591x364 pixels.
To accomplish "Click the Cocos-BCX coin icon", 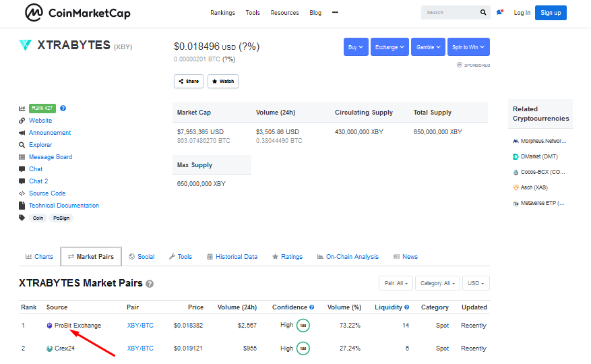I will pyautogui.click(x=516, y=172).
